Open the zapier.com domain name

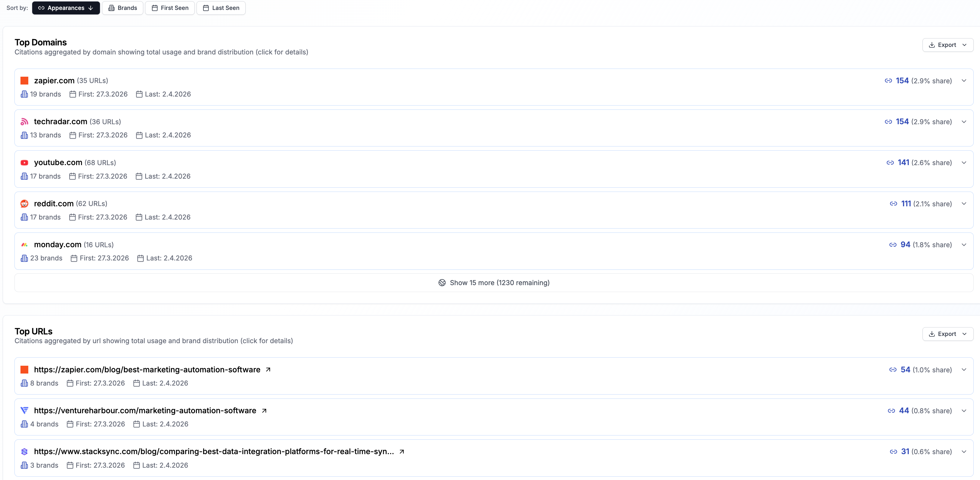click(x=54, y=81)
